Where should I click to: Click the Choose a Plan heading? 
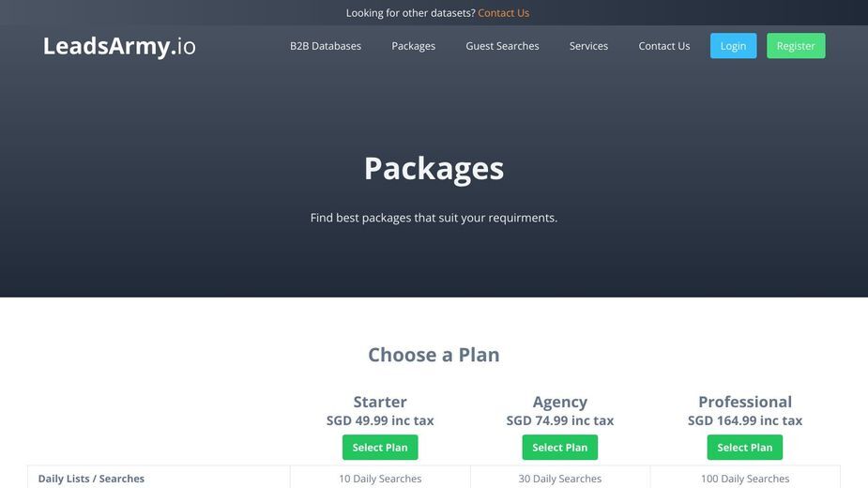(434, 355)
